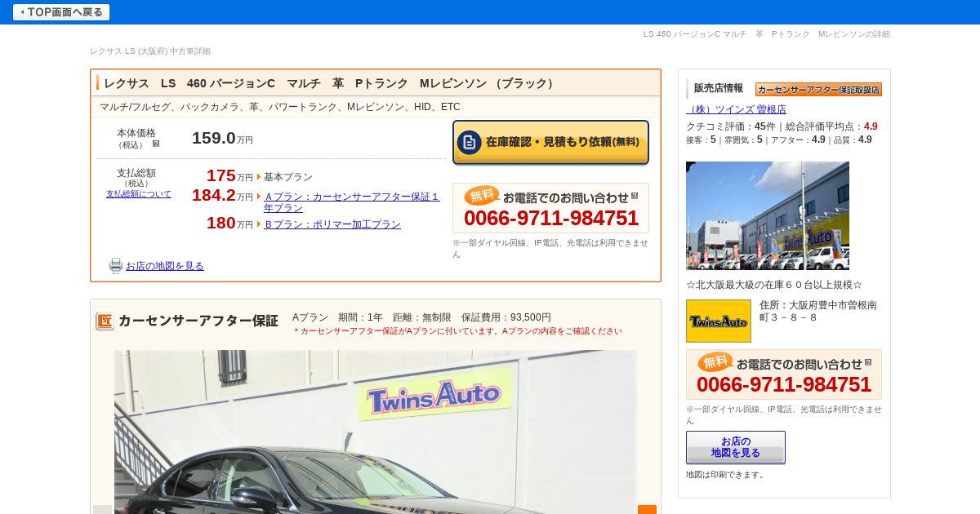980x514 pixels.
Task: Click help icon beside 本体価格 (税込)
Action: pos(156,144)
